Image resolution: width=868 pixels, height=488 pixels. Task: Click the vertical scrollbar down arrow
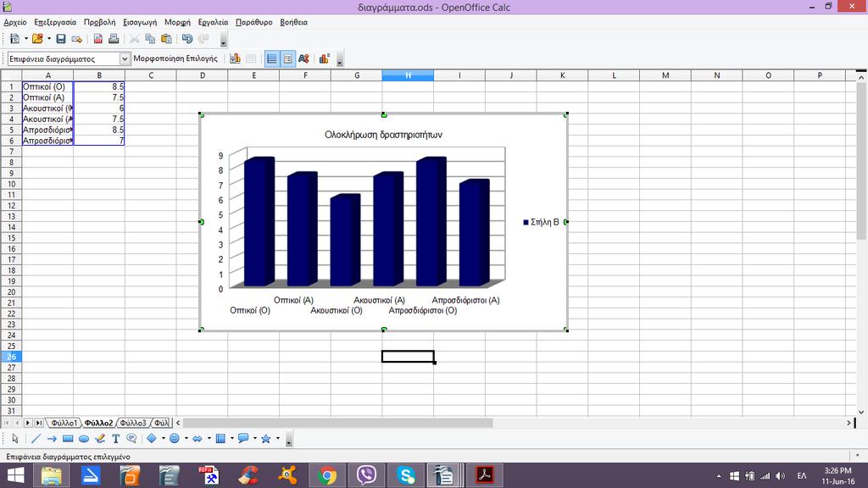[861, 412]
